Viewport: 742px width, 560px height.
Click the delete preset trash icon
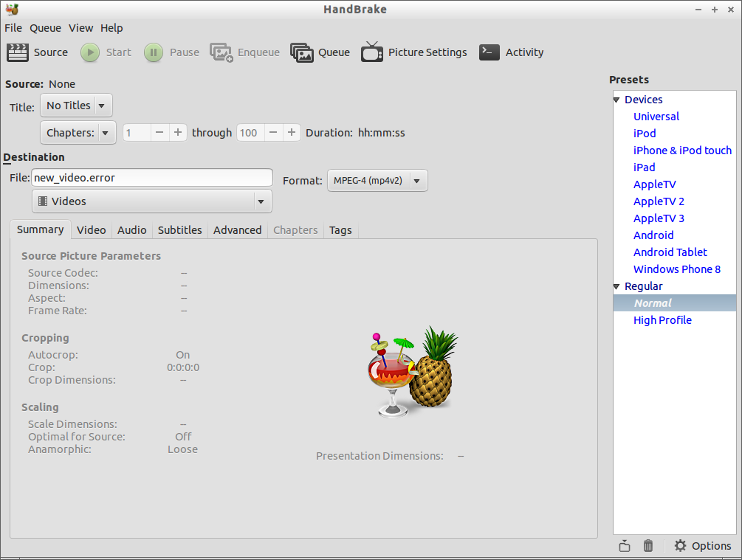pos(648,546)
